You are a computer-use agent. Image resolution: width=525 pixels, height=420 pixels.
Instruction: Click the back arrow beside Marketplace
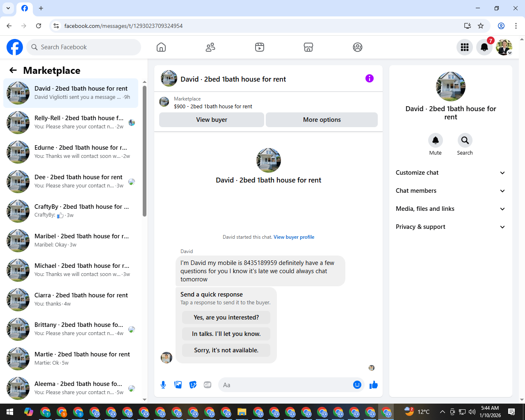(13, 70)
